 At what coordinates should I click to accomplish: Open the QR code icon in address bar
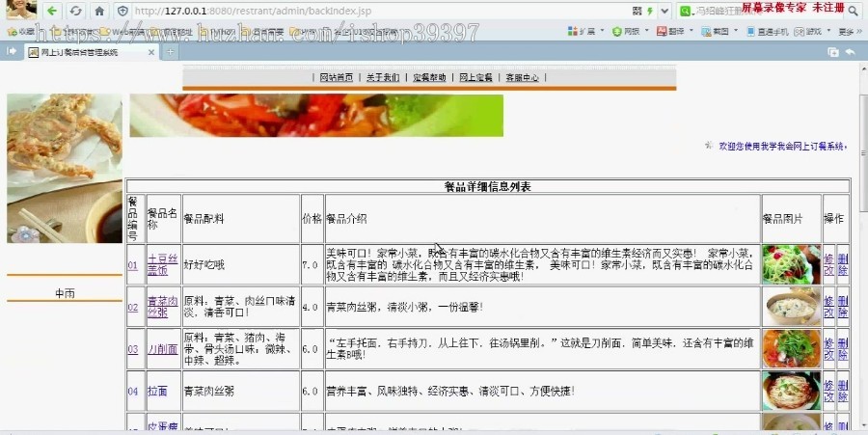tap(637, 11)
